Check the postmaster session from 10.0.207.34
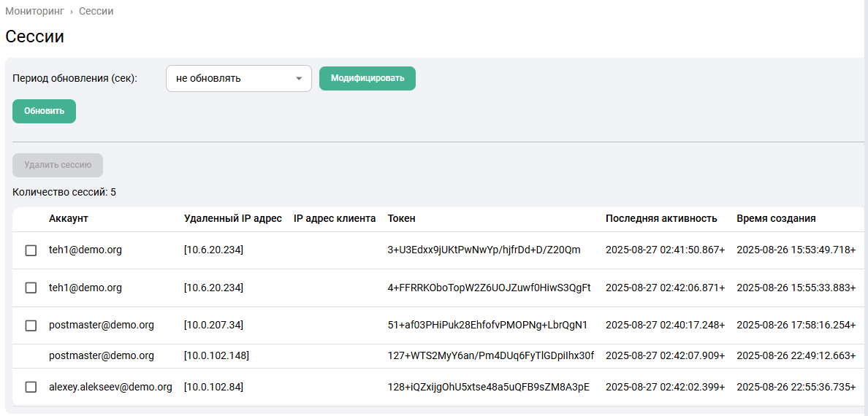This screenshot has height=416, width=868. [31, 326]
